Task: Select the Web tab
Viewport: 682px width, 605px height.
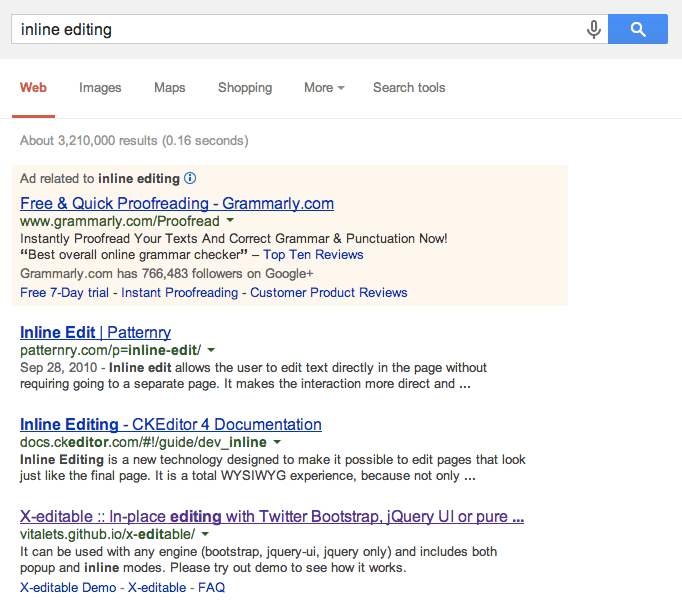Action: tap(33, 87)
